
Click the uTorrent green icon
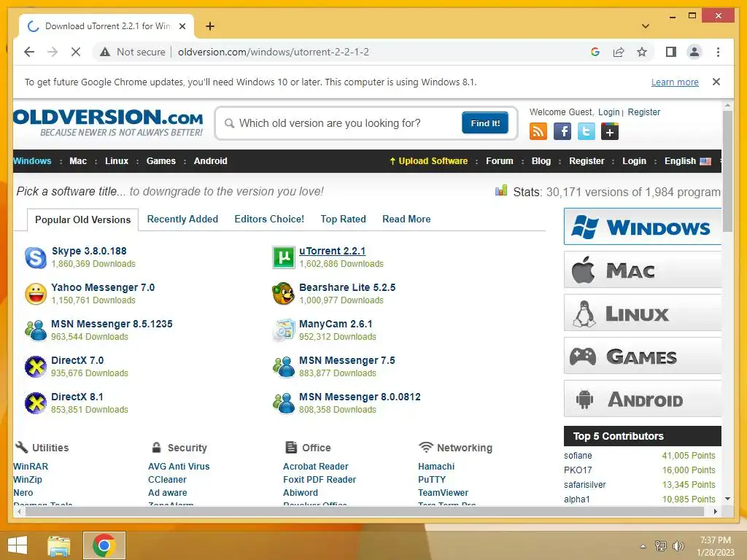(284, 257)
